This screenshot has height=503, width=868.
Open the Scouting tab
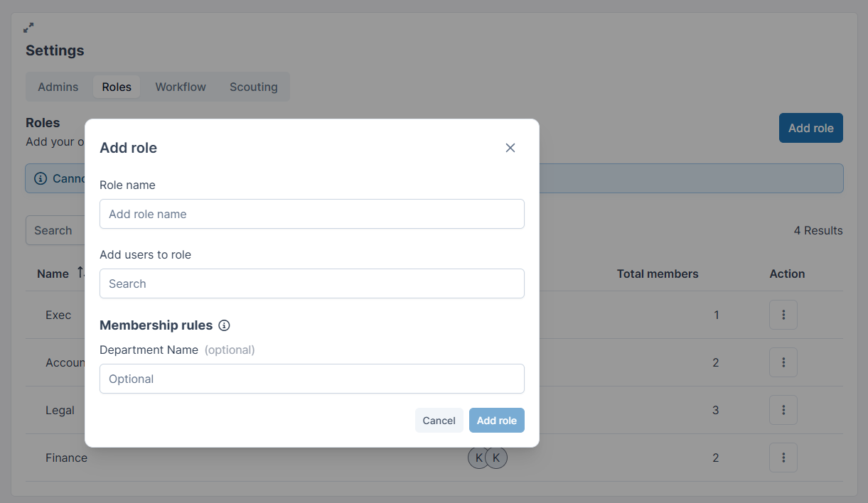254,87
